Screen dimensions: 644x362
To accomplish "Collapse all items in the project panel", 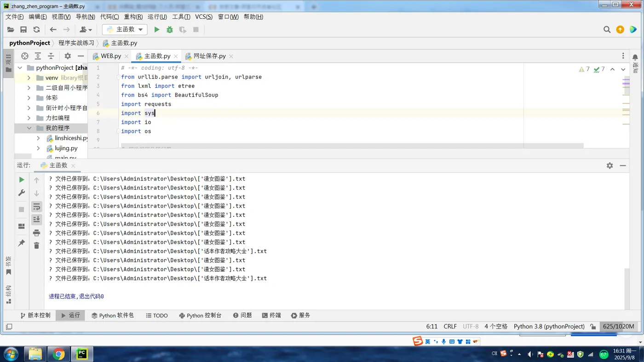I will (x=51, y=56).
